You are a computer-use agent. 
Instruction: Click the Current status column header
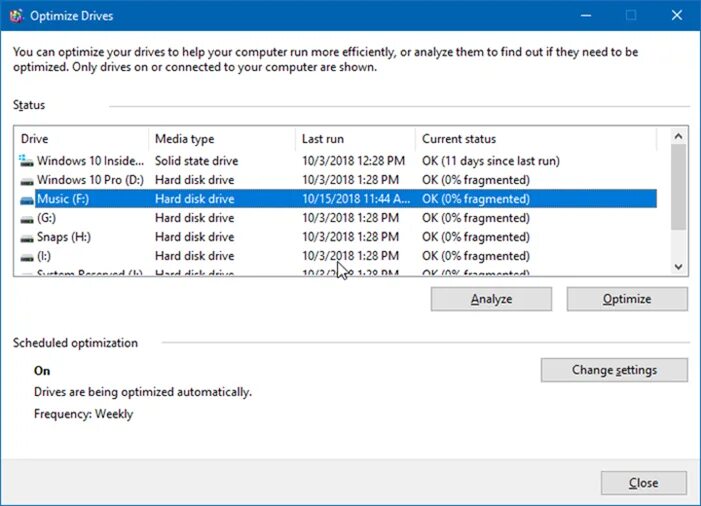coord(535,139)
